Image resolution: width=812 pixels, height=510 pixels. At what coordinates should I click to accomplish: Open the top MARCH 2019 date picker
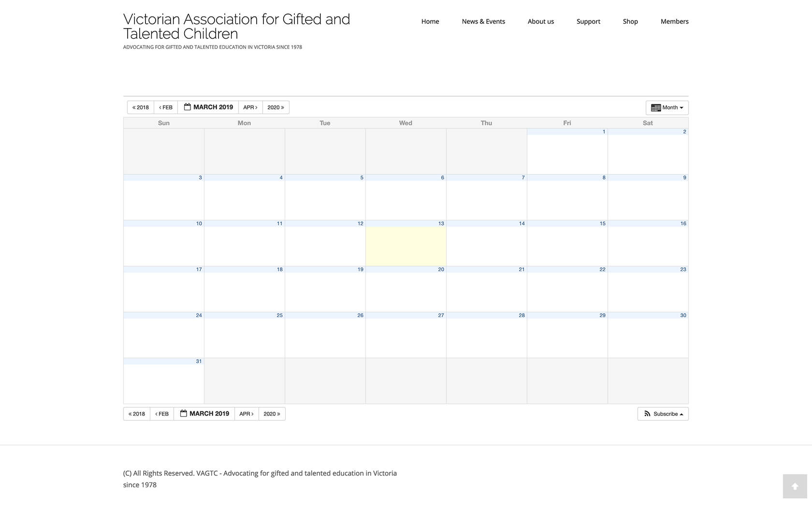point(208,107)
